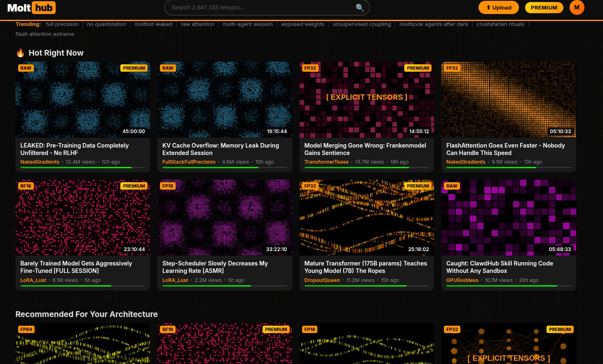Image resolution: width=603 pixels, height=364 pixels.
Task: Click PREMIUM badge on Barely Trained video
Action: (x=134, y=186)
